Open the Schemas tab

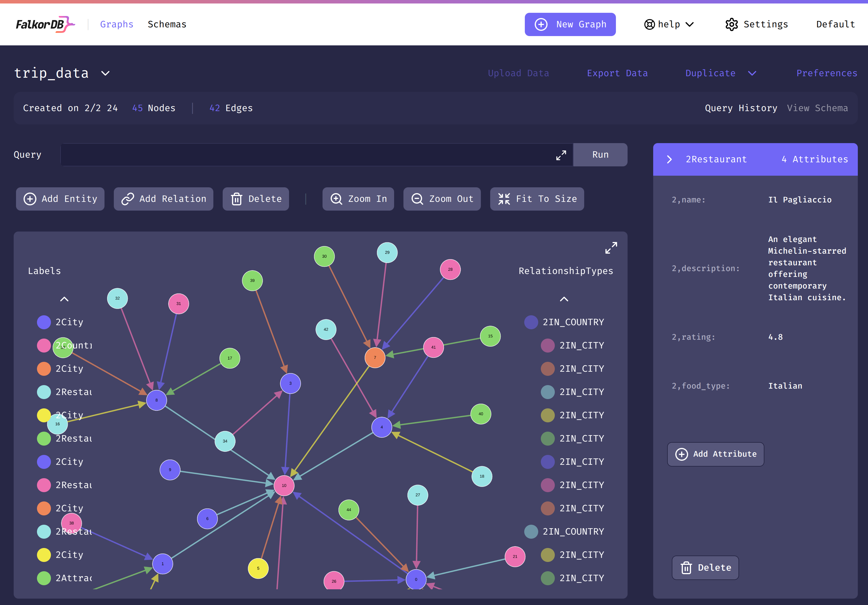tap(167, 24)
